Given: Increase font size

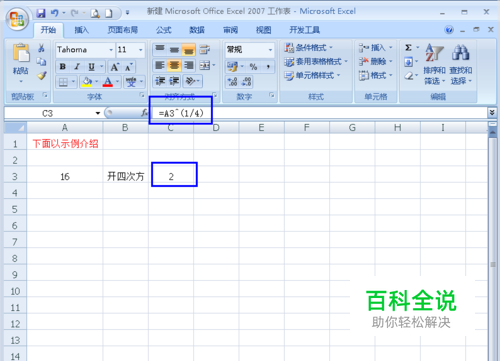Looking at the screenshot, I should tap(114, 67).
